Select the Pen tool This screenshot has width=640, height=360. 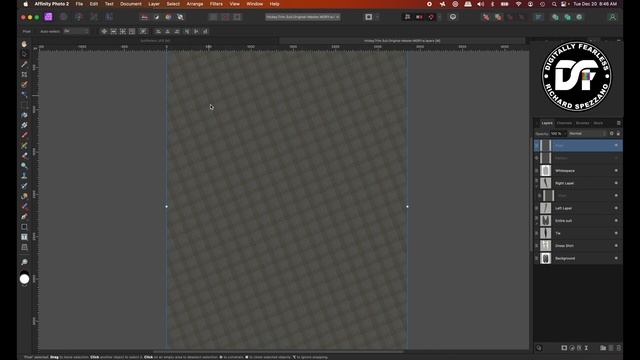tap(24, 216)
